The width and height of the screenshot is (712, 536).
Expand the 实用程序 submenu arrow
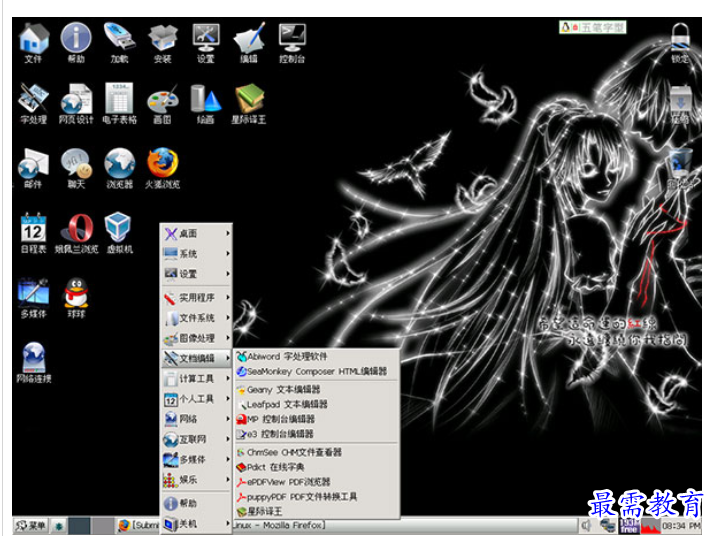(x=228, y=298)
